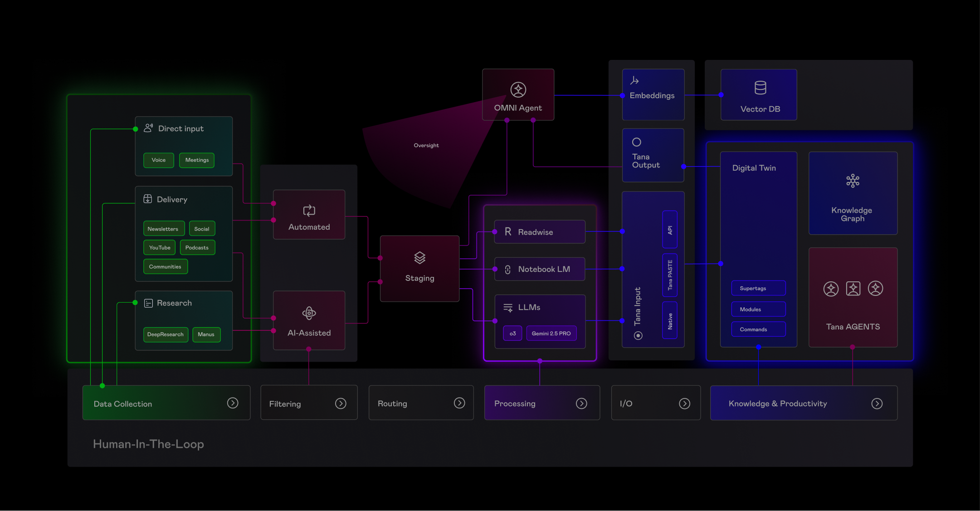
Task: Select the YouTube tag
Action: click(x=160, y=247)
